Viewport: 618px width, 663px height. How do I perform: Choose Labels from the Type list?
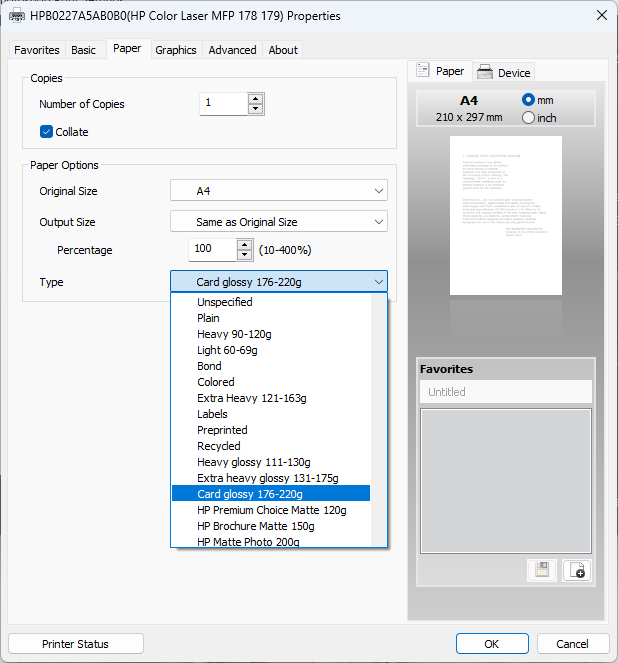click(212, 414)
